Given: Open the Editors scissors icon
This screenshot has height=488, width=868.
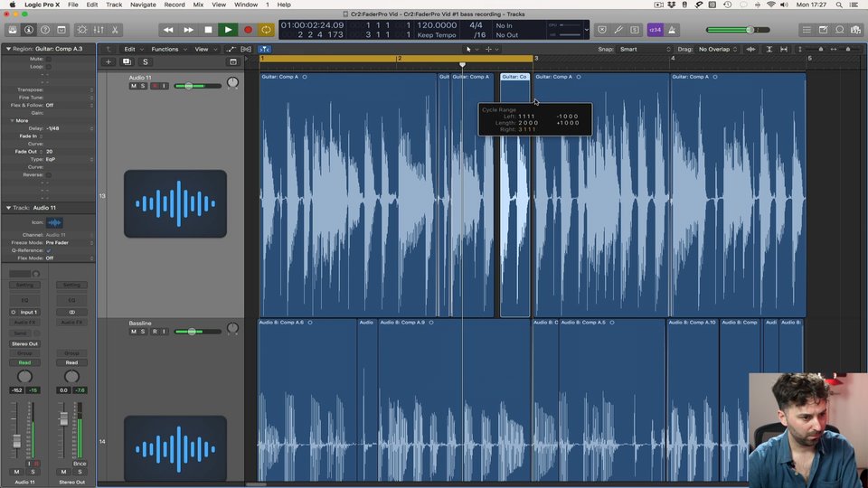Looking at the screenshot, I should [x=115, y=30].
